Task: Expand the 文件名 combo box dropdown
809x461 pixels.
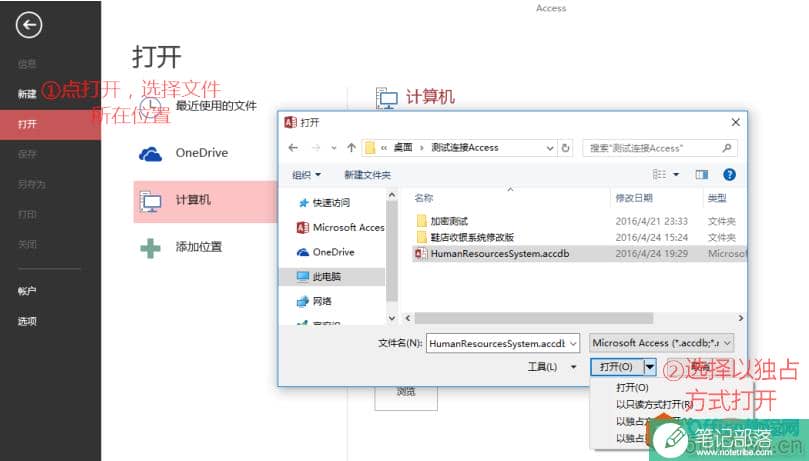Action: (x=573, y=343)
